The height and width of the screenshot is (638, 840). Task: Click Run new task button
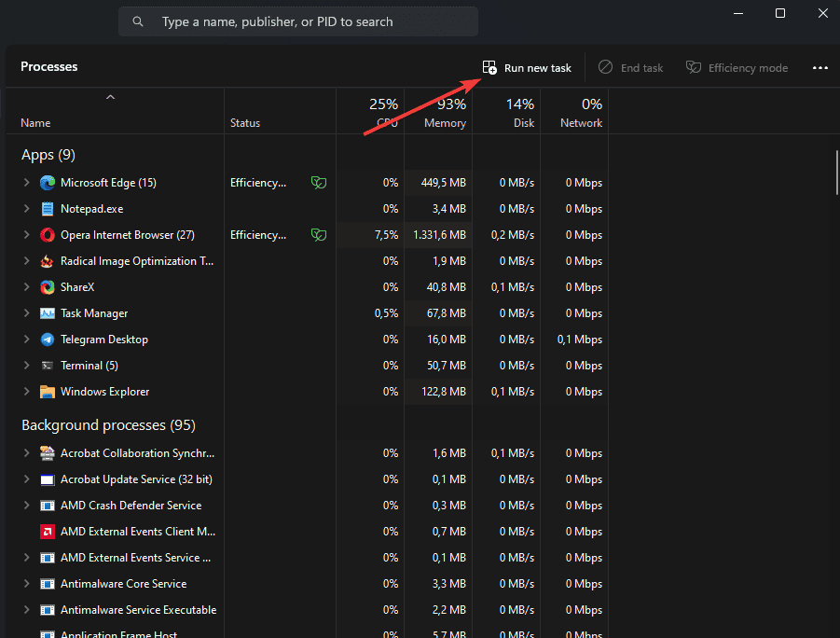tap(527, 67)
